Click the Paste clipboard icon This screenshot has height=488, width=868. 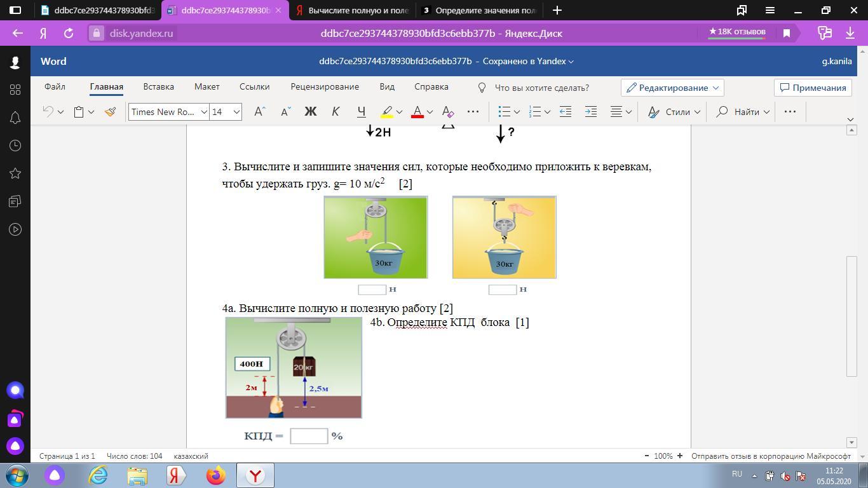pyautogui.click(x=79, y=112)
